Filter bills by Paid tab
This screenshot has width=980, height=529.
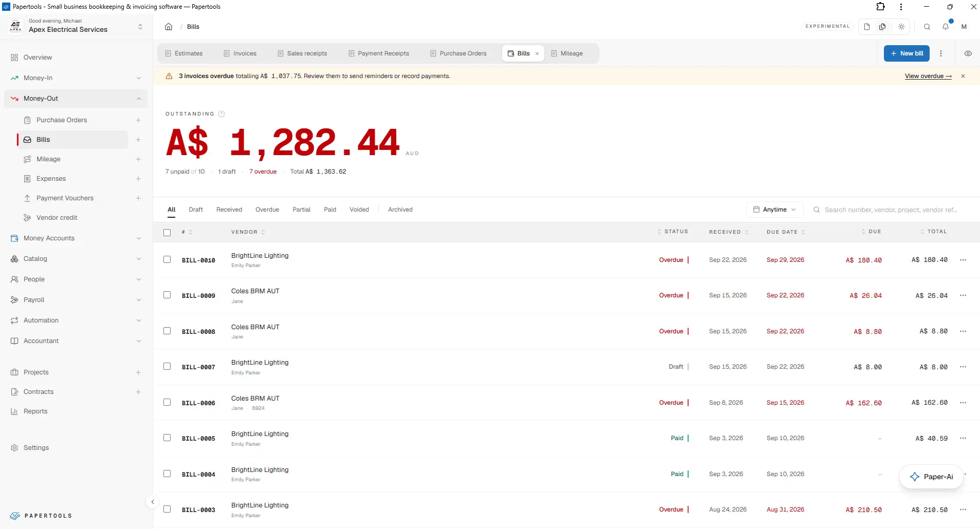[x=330, y=210]
